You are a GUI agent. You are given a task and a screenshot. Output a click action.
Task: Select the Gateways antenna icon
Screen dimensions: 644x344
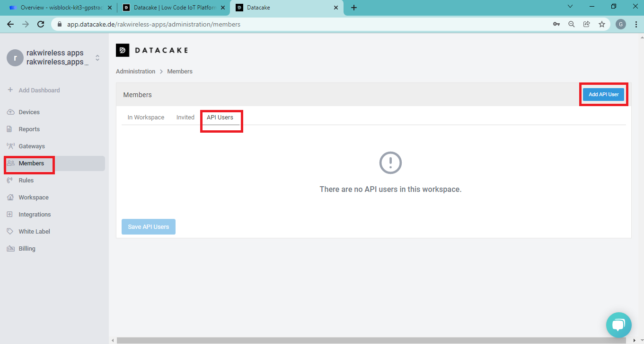pos(10,146)
